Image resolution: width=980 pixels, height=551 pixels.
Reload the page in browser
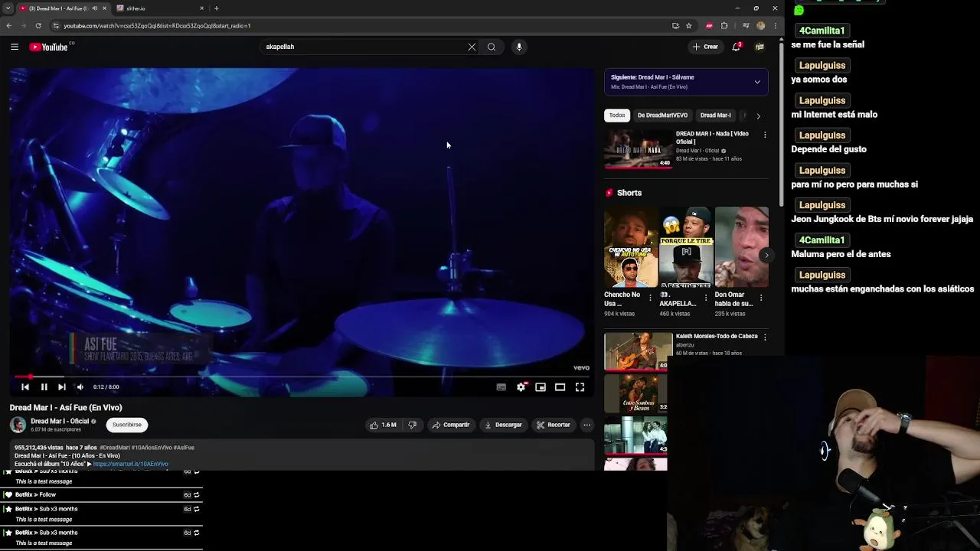(38, 26)
